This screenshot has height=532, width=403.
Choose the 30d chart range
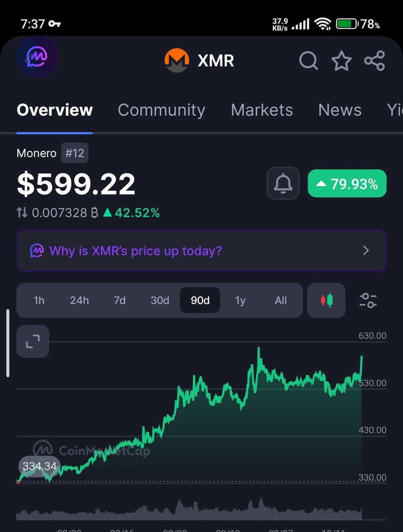click(x=160, y=300)
